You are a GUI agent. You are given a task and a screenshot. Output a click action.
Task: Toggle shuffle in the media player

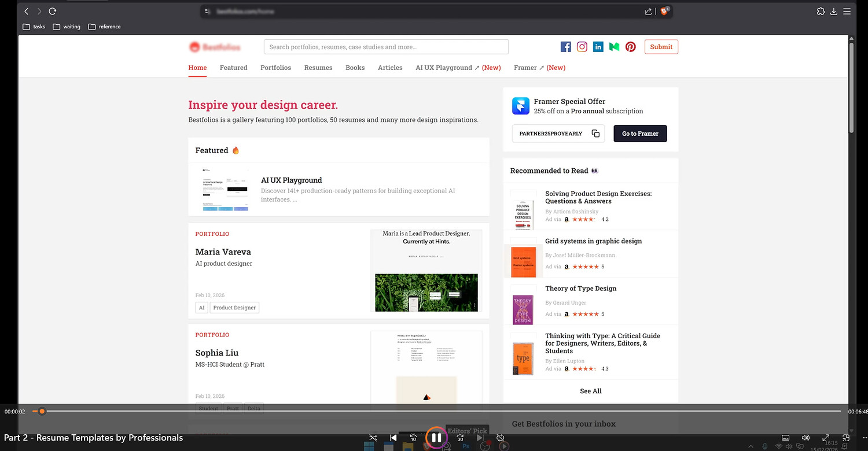point(374,438)
